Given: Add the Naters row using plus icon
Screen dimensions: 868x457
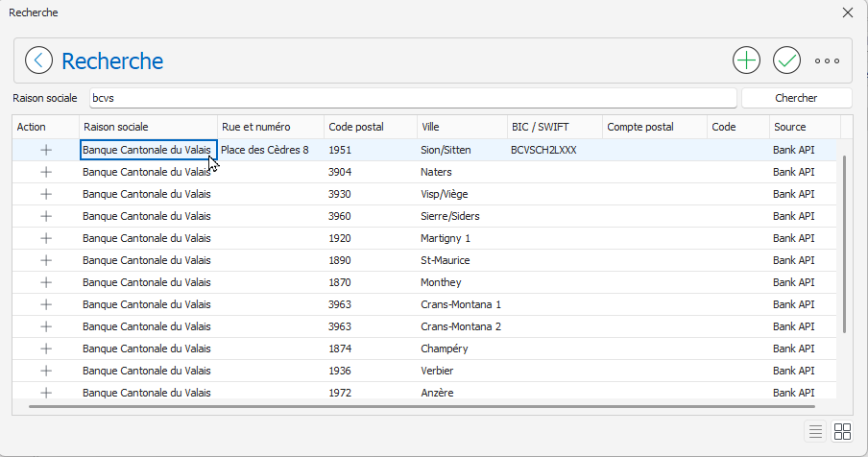Looking at the screenshot, I should pos(46,172).
